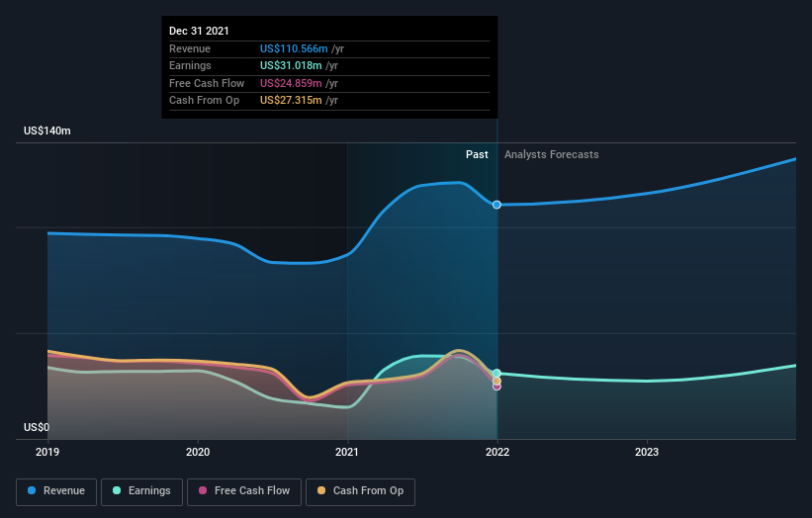This screenshot has width=812, height=518.
Task: Click the US$140m y-axis label
Action: [47, 130]
